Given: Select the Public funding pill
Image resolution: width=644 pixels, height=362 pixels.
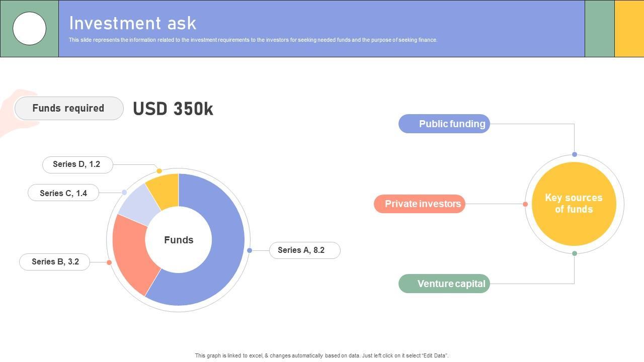Looking at the screenshot, I should (444, 124).
